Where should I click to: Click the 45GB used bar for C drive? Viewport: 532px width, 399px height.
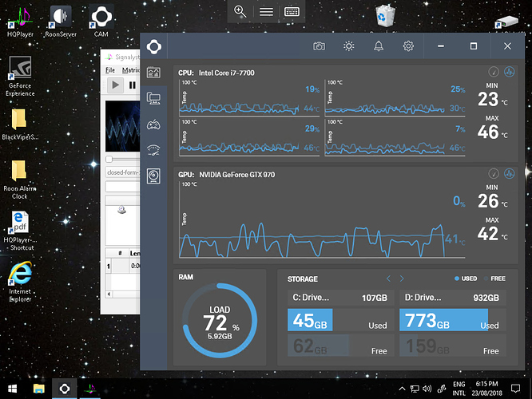310,320
